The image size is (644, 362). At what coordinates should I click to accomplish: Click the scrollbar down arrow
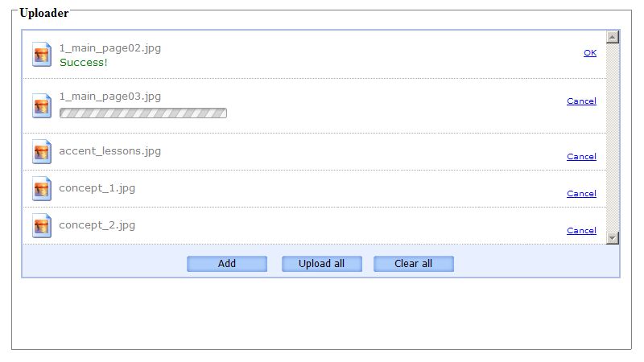[613, 237]
